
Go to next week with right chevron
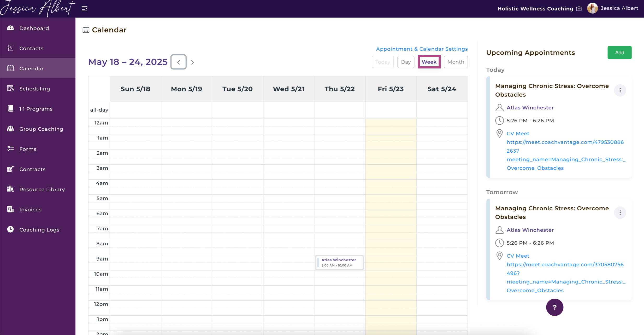click(192, 62)
